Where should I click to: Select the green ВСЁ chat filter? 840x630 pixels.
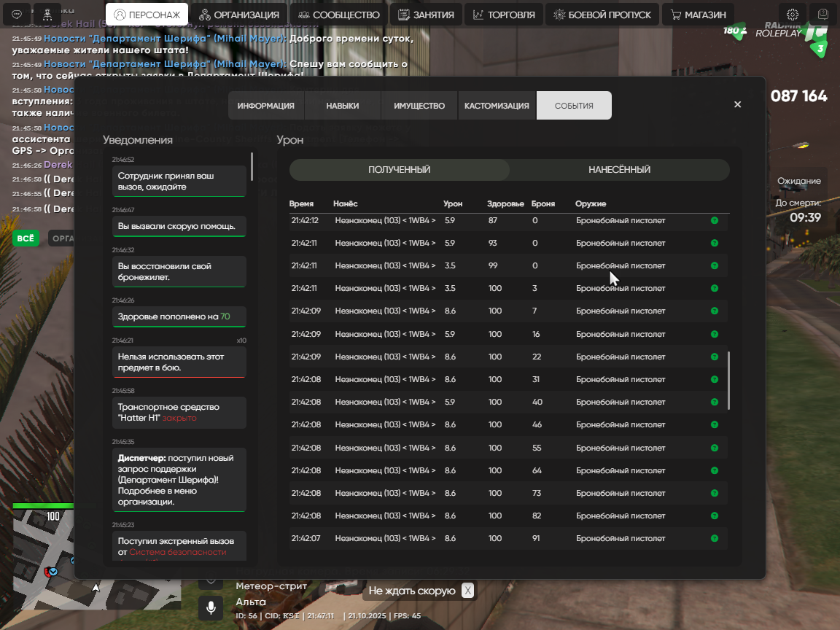[26, 238]
